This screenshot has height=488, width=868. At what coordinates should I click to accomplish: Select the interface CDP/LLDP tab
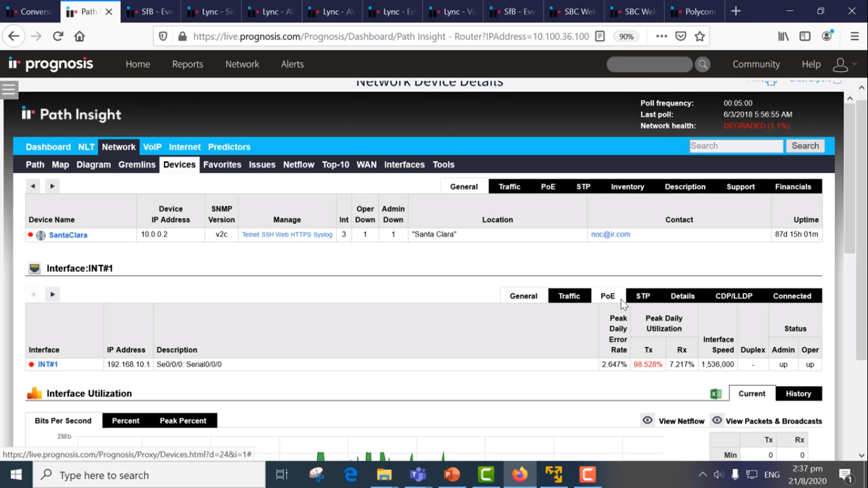tap(734, 296)
